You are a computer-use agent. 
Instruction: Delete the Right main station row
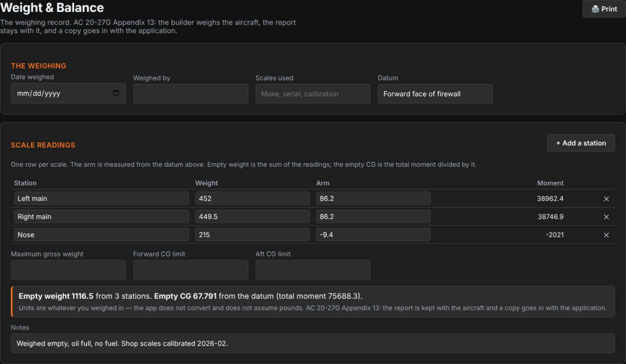(x=606, y=217)
